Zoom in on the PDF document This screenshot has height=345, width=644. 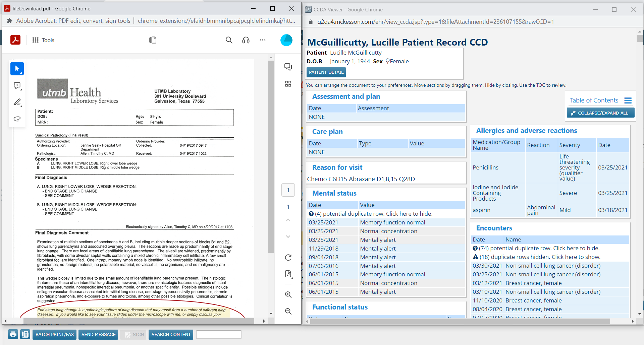288,294
